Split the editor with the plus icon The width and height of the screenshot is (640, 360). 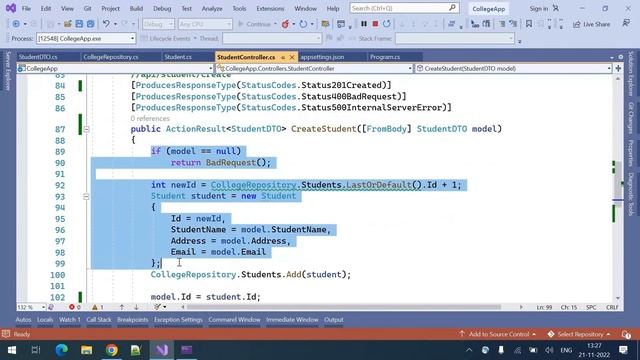(618, 68)
